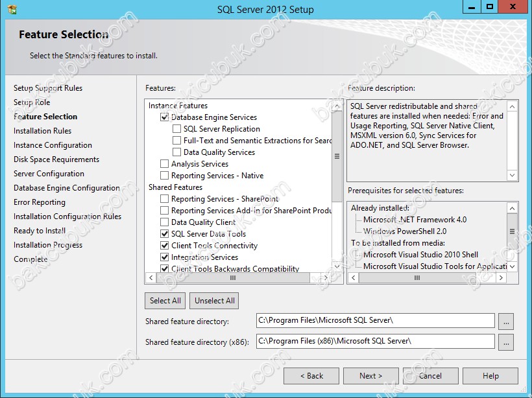Enable Data Quality Client checkbox
The image size is (532, 398).
[165, 222]
